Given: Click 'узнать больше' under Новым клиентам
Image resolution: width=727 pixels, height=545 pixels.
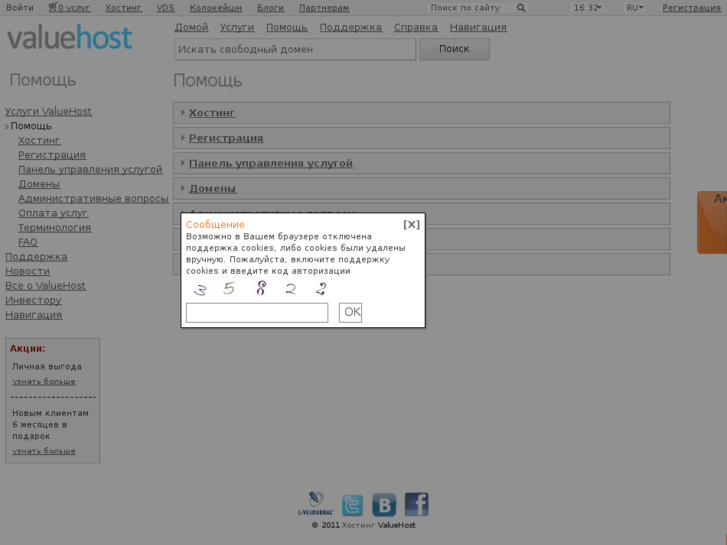Looking at the screenshot, I should click(x=44, y=451).
